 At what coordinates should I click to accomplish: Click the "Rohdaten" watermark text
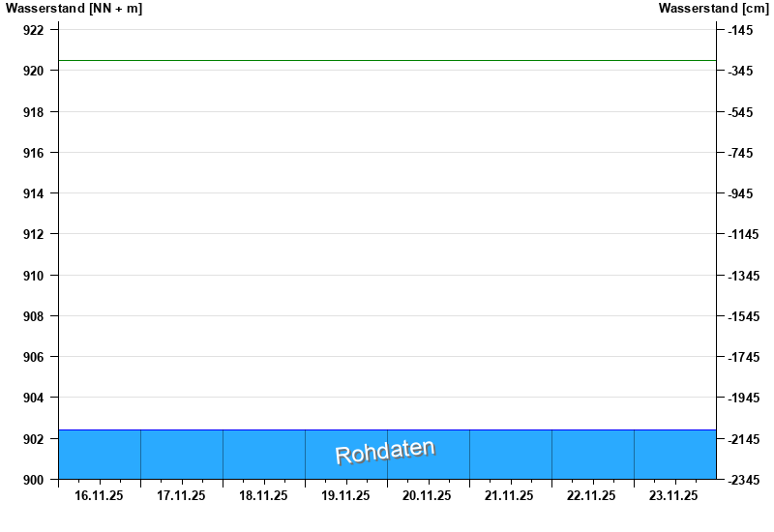tap(385, 452)
